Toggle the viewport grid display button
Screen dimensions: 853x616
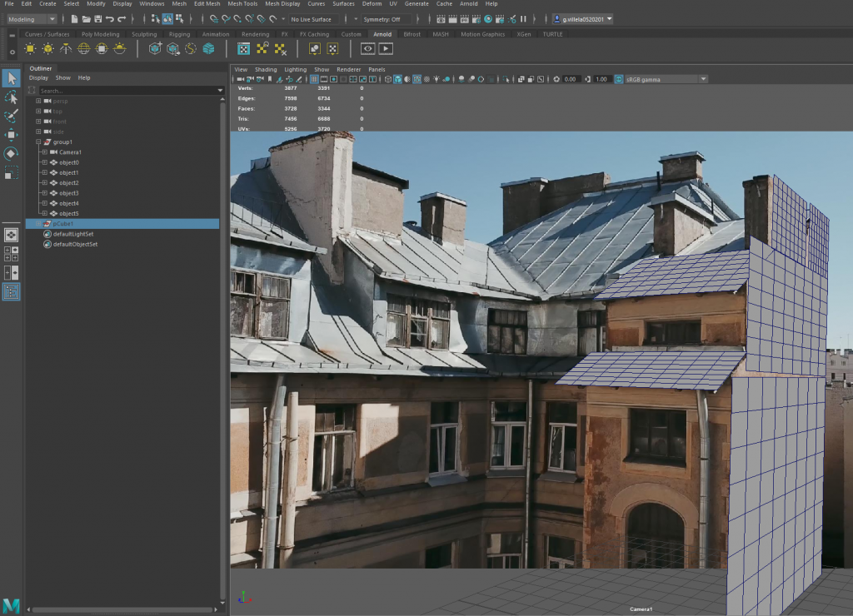(314, 79)
